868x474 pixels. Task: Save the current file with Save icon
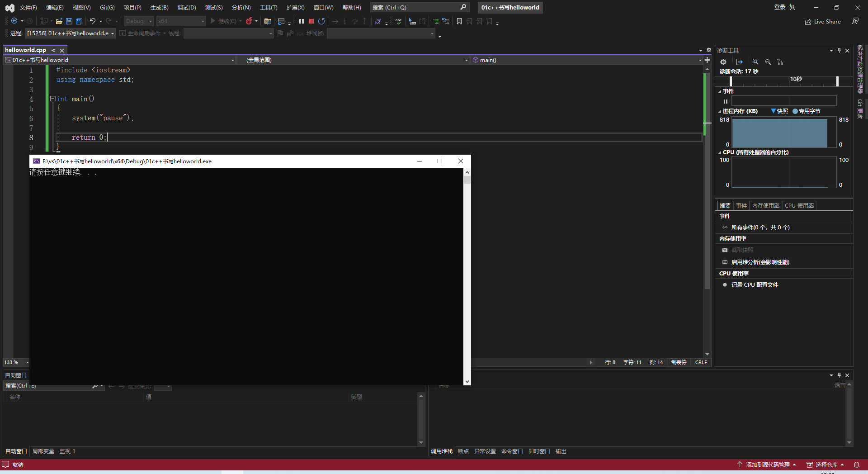69,21
